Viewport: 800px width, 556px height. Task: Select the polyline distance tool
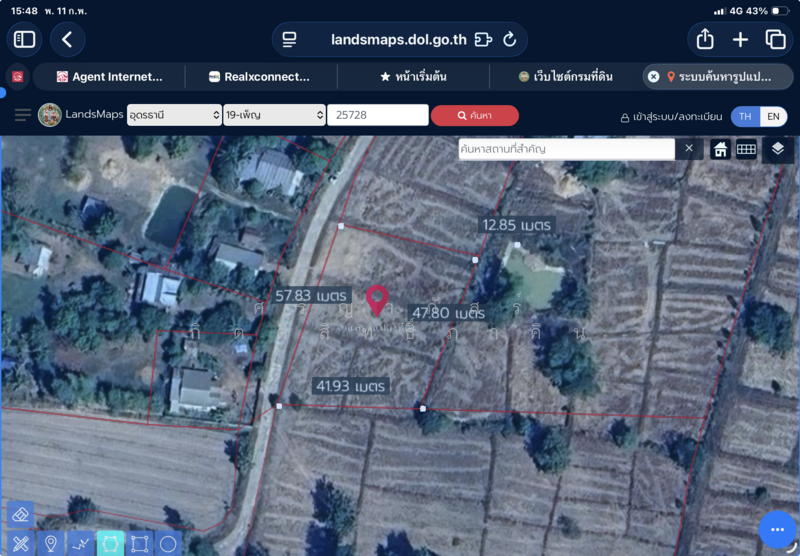click(x=81, y=544)
